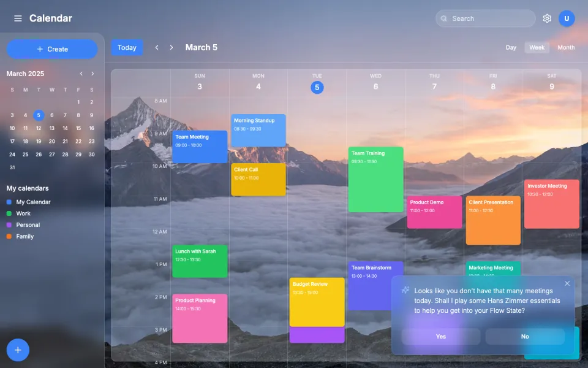
Task: Open the Client Presentation event
Action: (x=493, y=220)
